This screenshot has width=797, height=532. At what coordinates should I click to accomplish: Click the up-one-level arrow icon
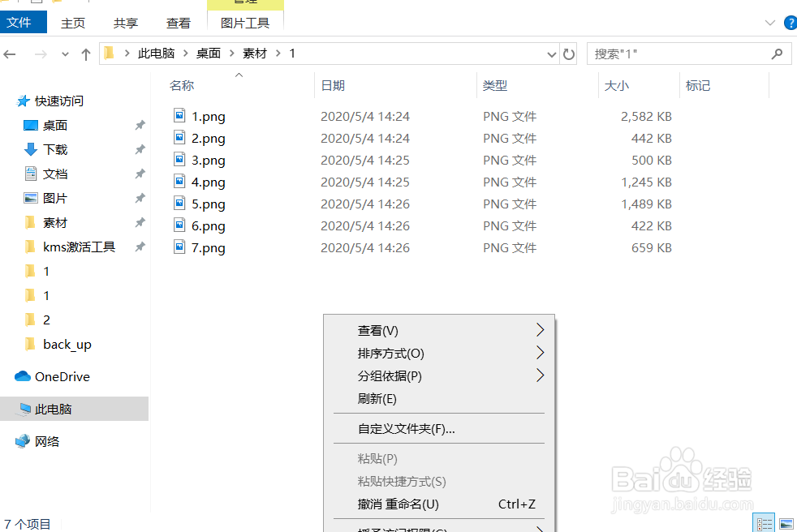85,54
